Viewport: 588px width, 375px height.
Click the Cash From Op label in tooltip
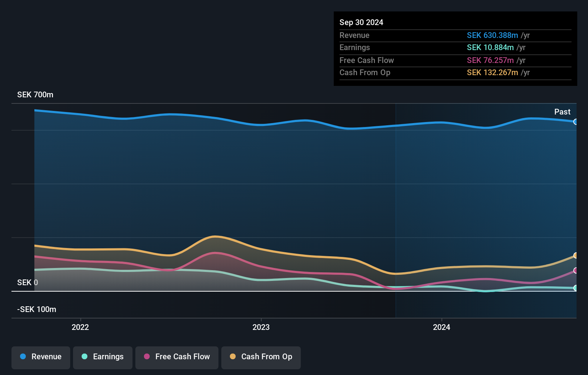[365, 73]
